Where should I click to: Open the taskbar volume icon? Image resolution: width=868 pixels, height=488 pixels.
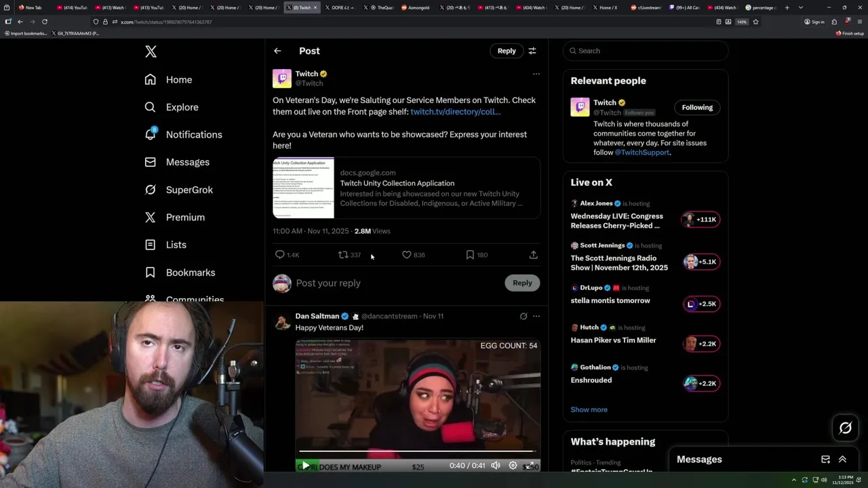click(x=824, y=480)
